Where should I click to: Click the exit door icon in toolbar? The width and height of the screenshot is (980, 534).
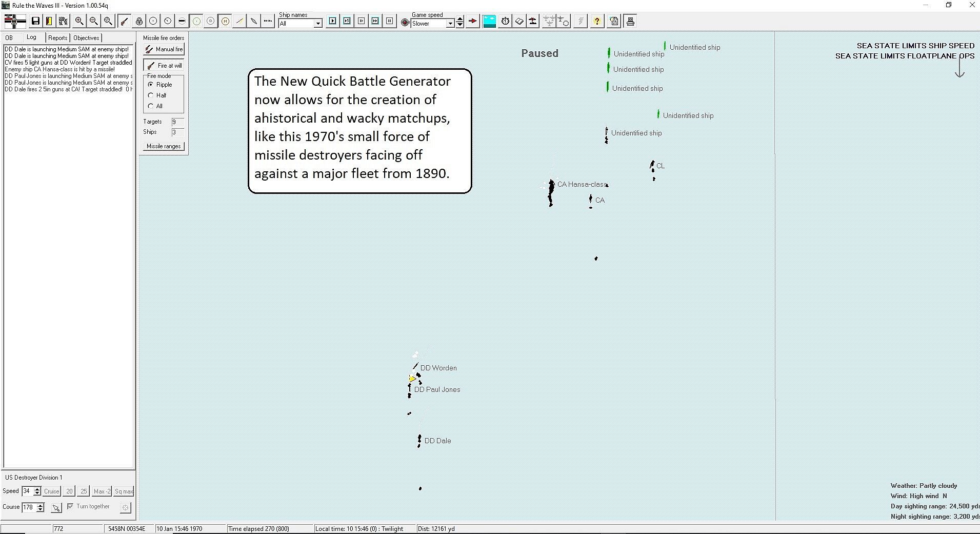coord(49,21)
